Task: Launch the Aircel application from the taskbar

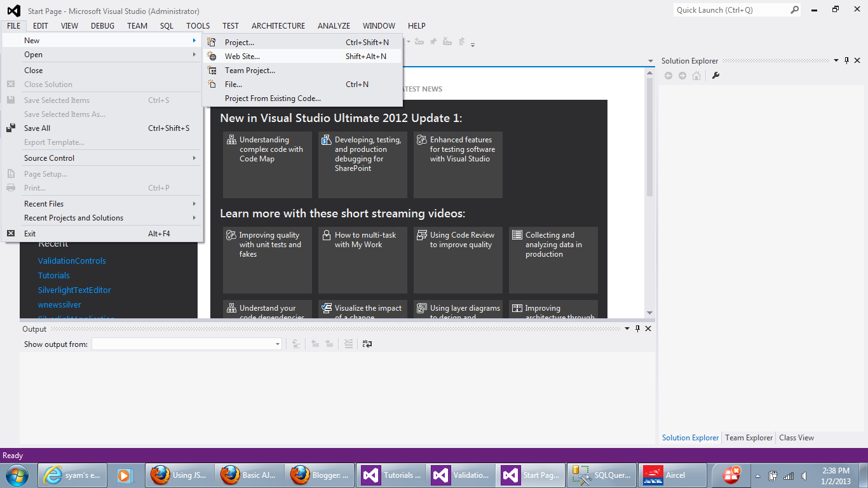Action: point(672,475)
